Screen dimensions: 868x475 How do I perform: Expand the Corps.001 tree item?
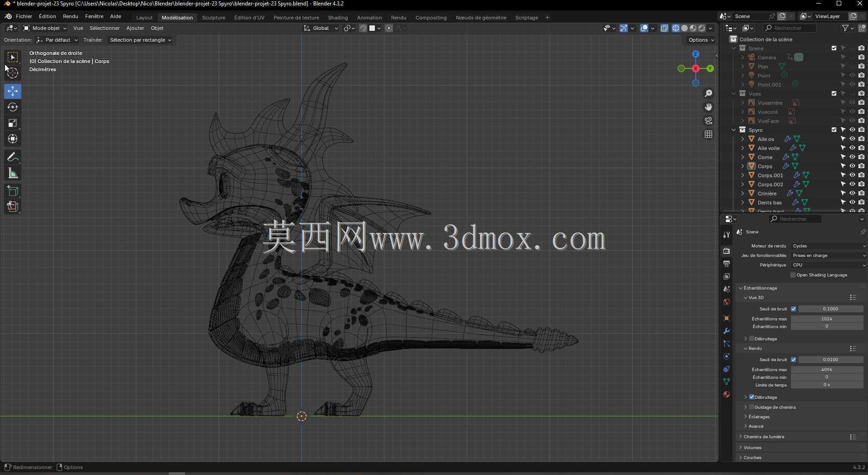(742, 175)
